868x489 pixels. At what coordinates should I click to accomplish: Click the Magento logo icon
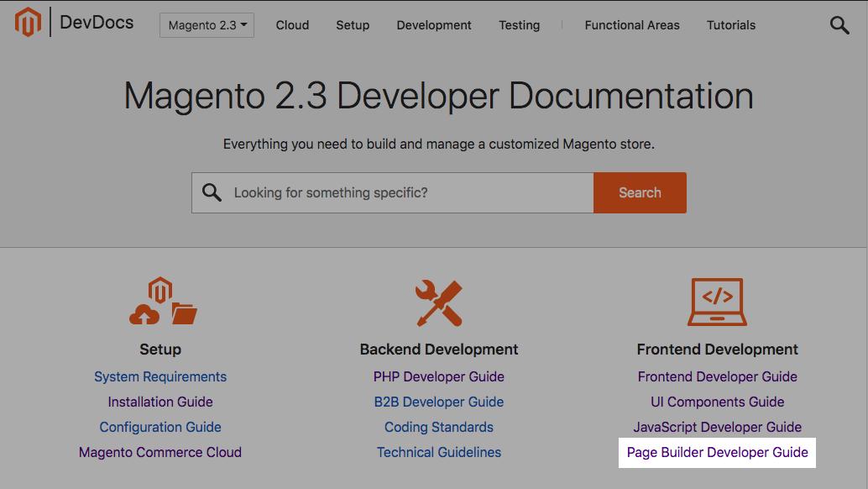[x=28, y=22]
